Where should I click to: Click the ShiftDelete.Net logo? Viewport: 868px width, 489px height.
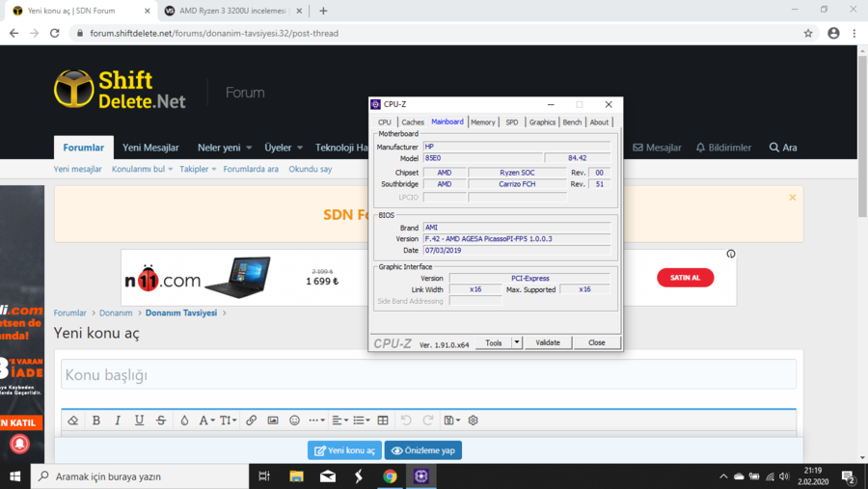120,89
